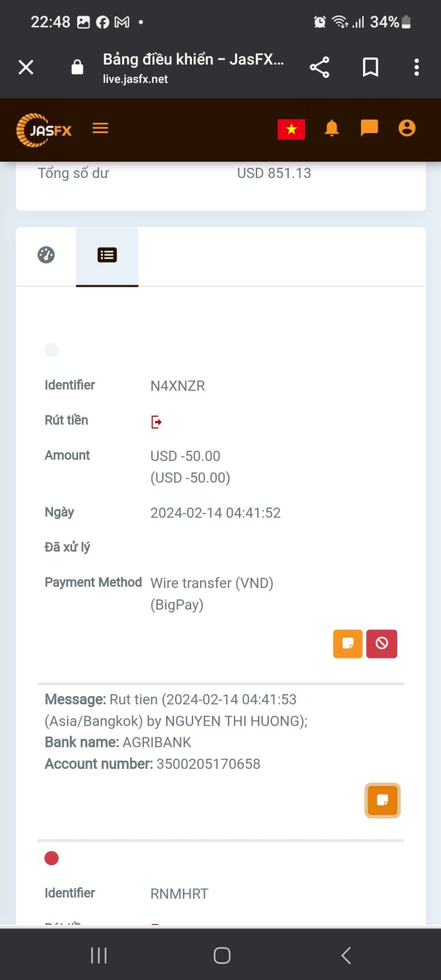Open the user profile account icon
441x980 pixels.
pyautogui.click(x=406, y=129)
